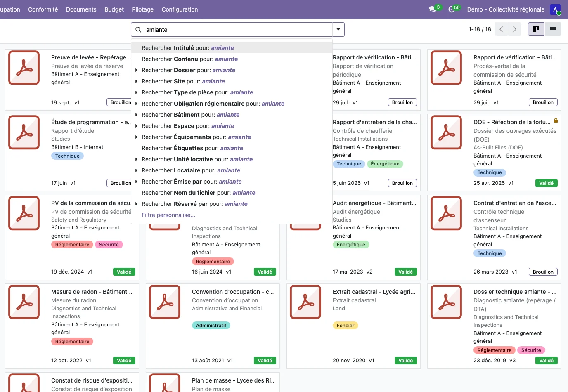Click the Foncier tag on Extrait cadastral
The height and width of the screenshot is (392, 568).
point(346,326)
